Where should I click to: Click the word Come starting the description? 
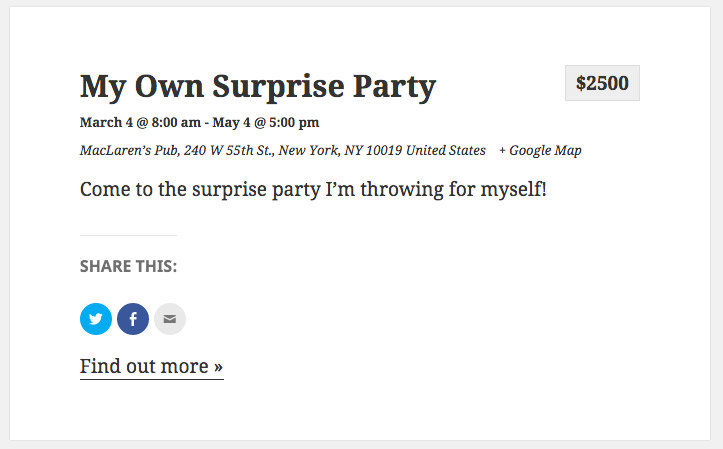[103, 189]
